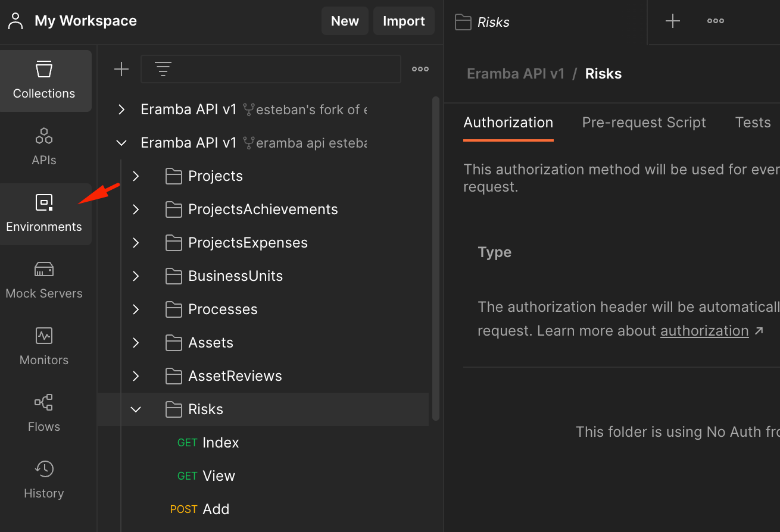
Task: Click the plus icon to create collection
Action: (121, 70)
